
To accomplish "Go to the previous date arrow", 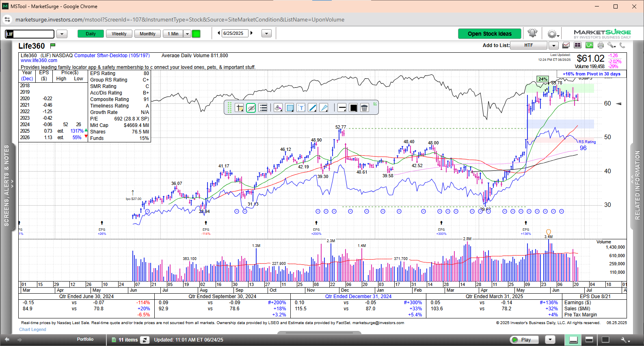I will point(219,33).
